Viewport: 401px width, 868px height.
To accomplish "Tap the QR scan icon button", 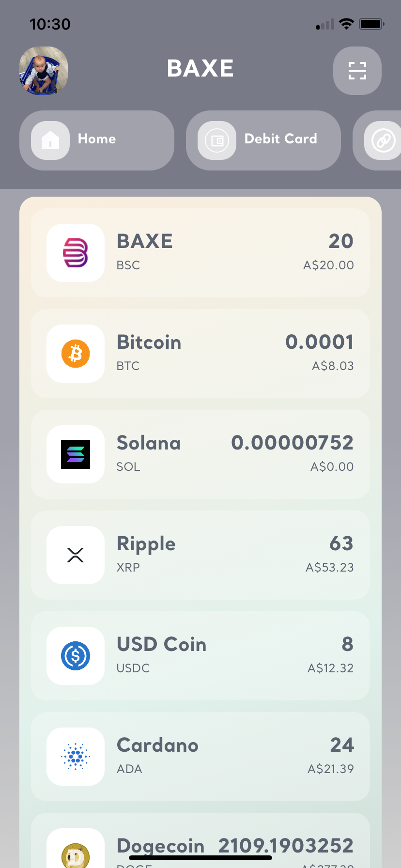I will 357,71.
